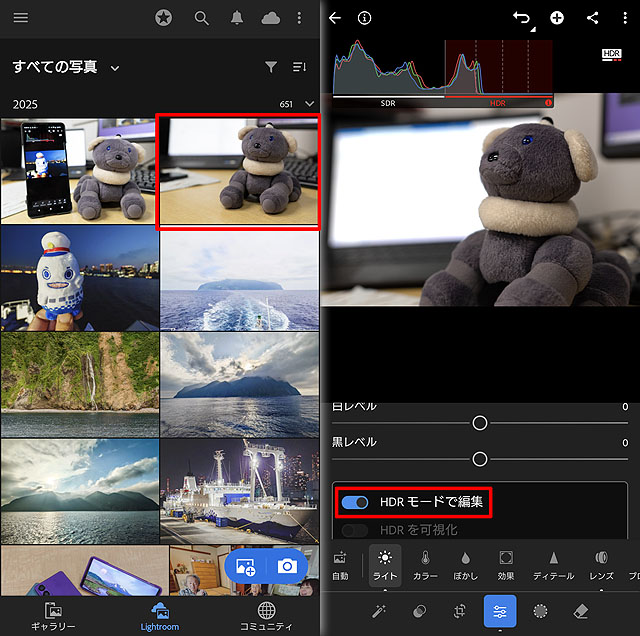
Task: Select the healing eraser tool
Action: point(581,611)
